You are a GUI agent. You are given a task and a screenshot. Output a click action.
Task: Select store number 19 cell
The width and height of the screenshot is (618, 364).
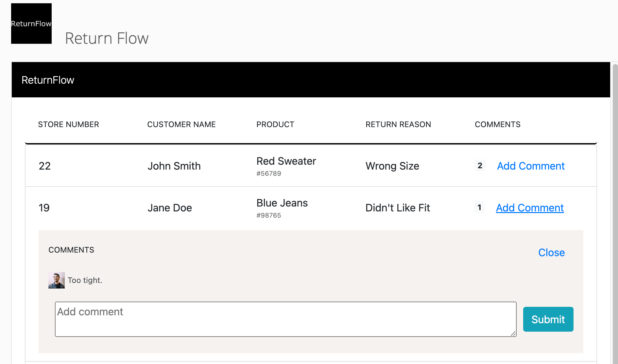tap(44, 208)
